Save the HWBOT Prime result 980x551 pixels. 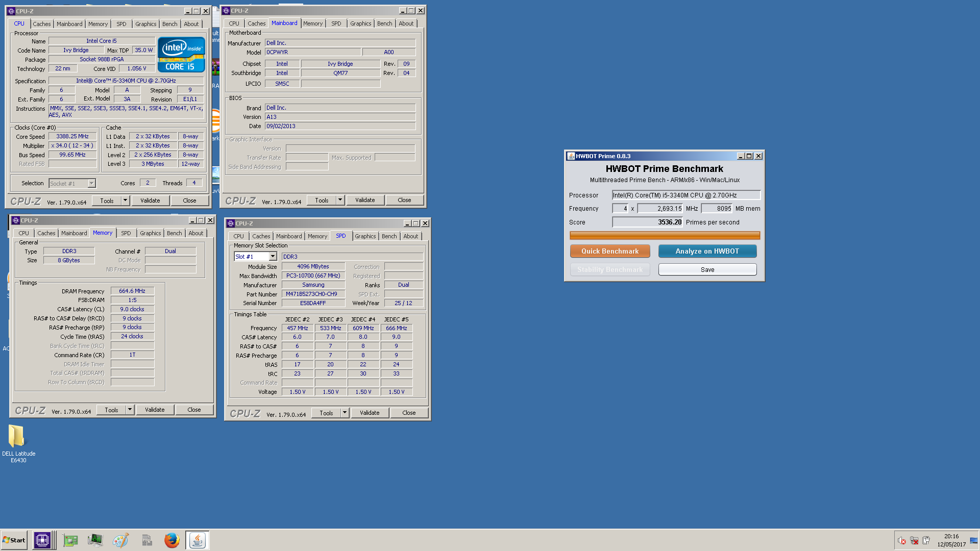(x=707, y=269)
